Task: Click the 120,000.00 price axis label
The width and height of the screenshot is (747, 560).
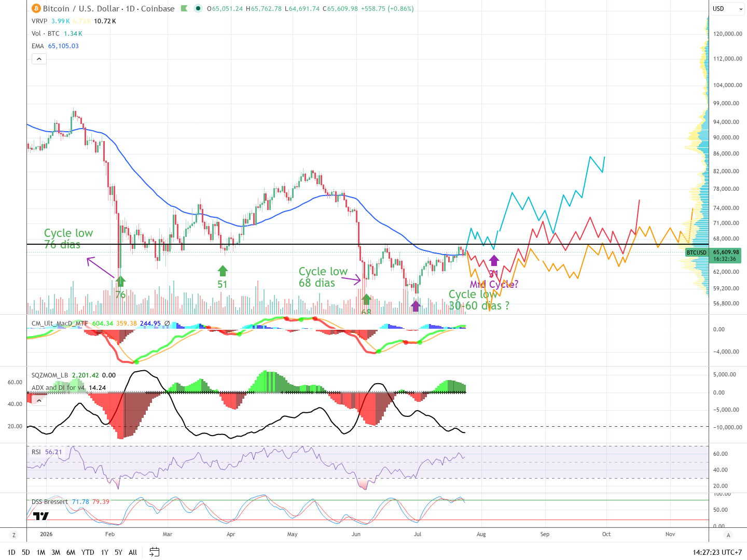Action: 728,34
